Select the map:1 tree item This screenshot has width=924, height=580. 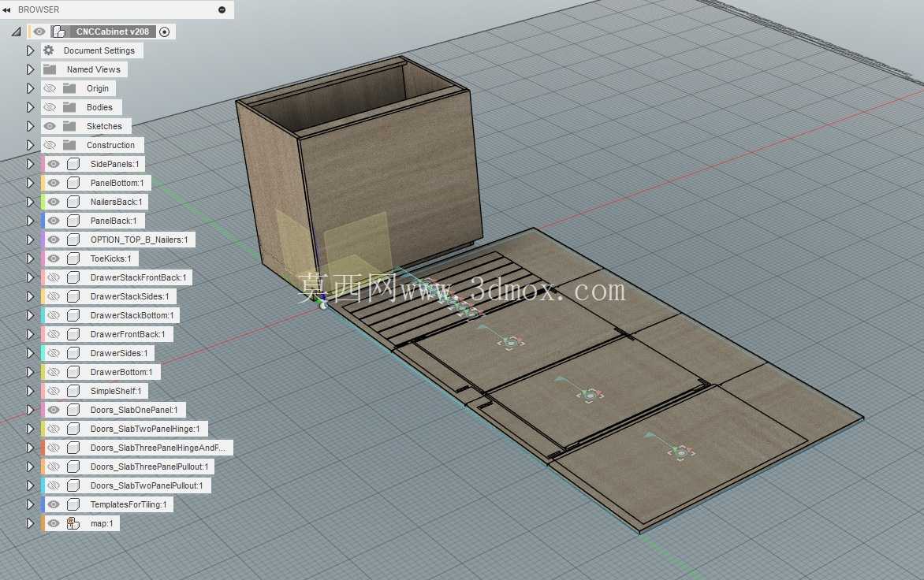click(102, 523)
